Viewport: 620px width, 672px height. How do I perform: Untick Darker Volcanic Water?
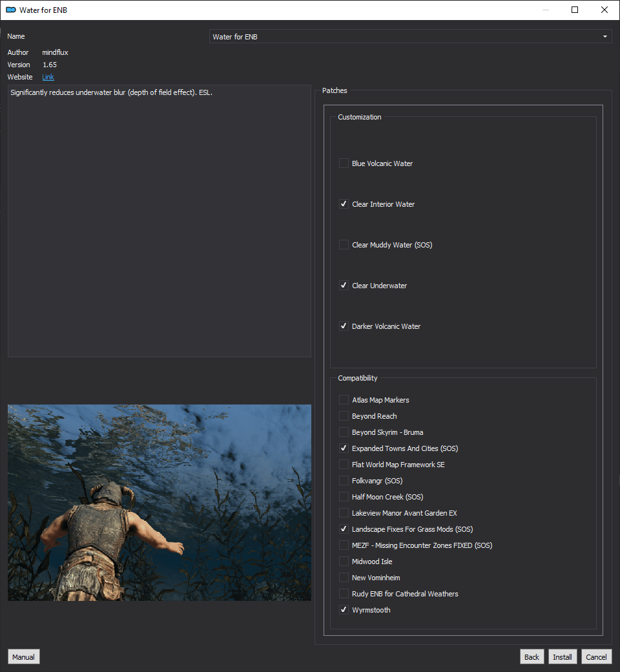tap(344, 326)
